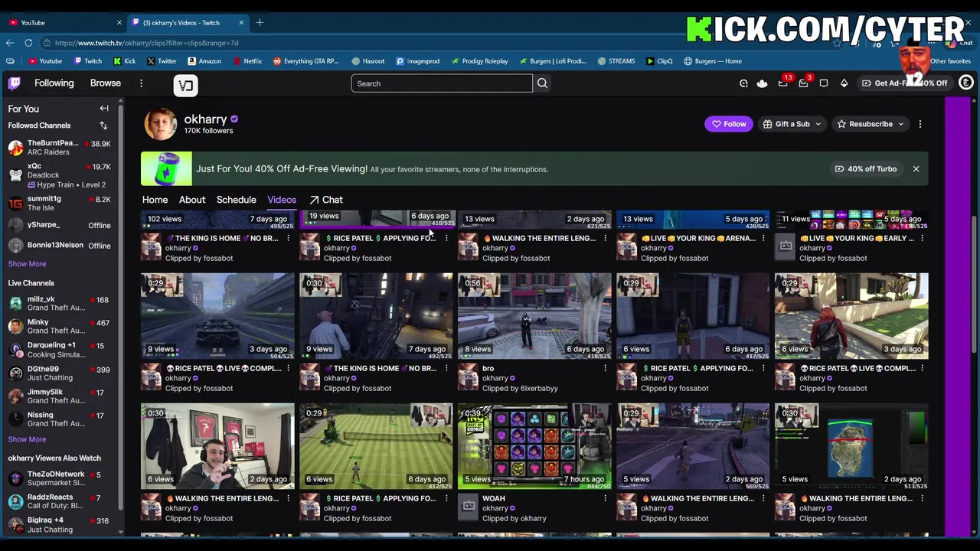
Task: Open summit1g channel in sidebar
Action: tap(60, 203)
